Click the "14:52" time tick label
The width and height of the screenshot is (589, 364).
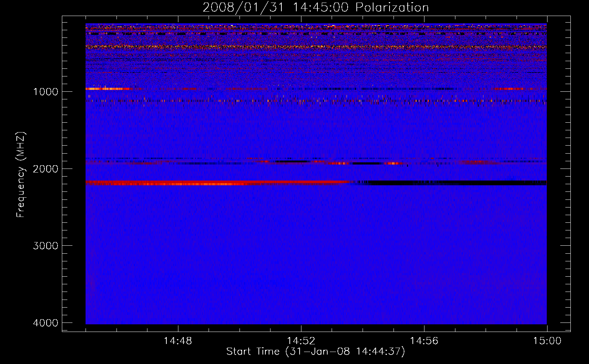tap(301, 341)
